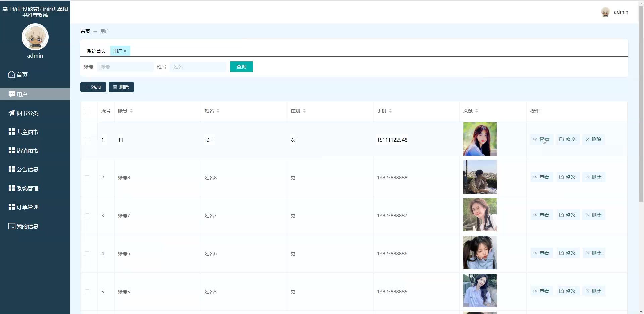Open 订单管理 in the sidebar menu
Viewport: 644px width, 314px height.
click(28, 207)
